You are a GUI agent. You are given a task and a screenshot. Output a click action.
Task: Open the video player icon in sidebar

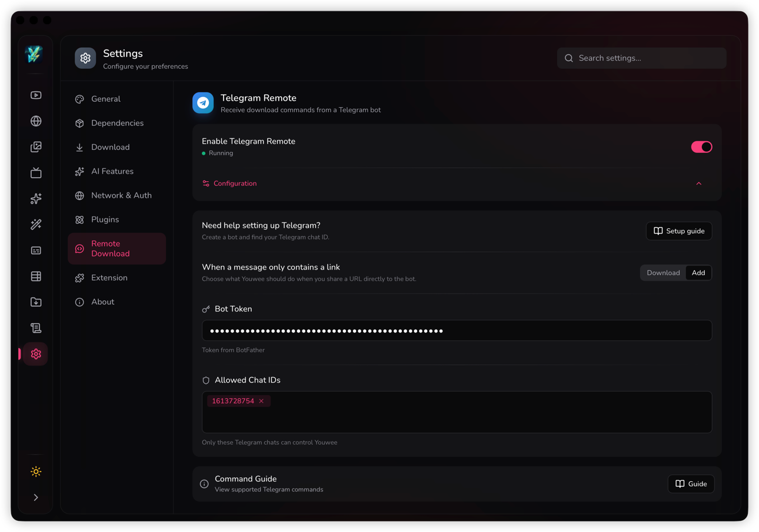[36, 95]
